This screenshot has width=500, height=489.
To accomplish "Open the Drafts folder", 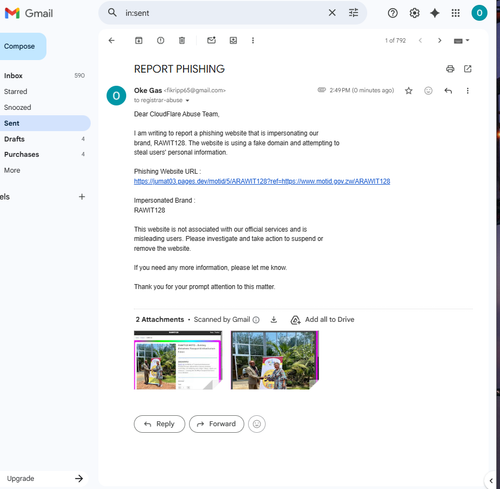I will [x=44, y=139].
